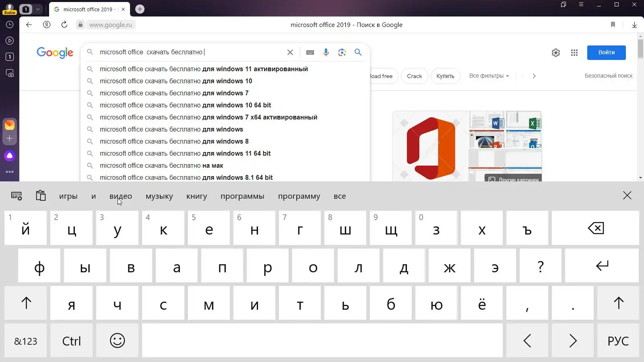Insert keyboard suggestion 'книгу'
Screen dimensions: 644x362
(196, 196)
